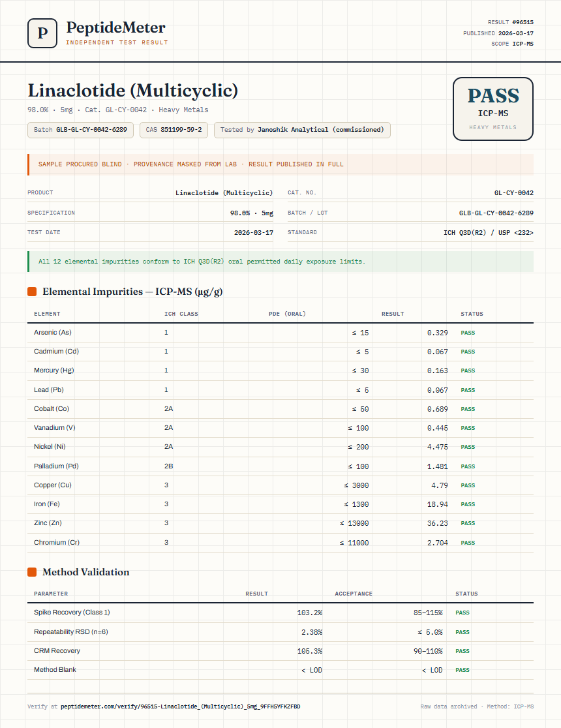Click the PeptideMeter P logo icon
Screen dimensions: 561x728
[42, 33]
